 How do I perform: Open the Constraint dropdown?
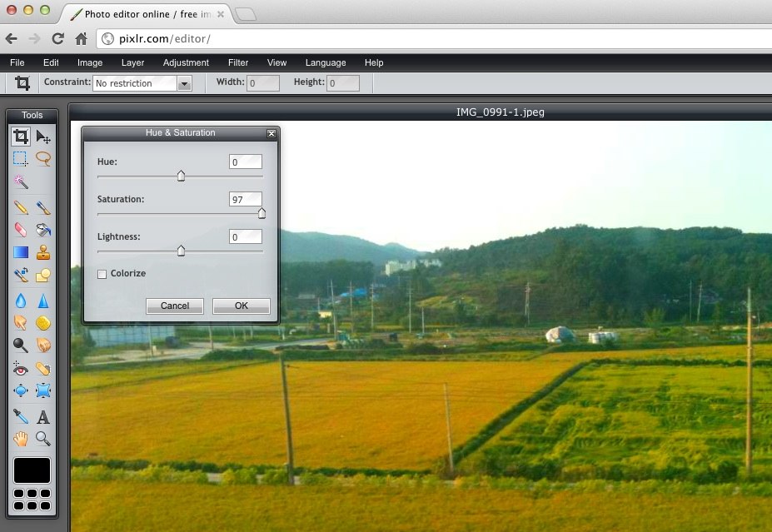185,83
